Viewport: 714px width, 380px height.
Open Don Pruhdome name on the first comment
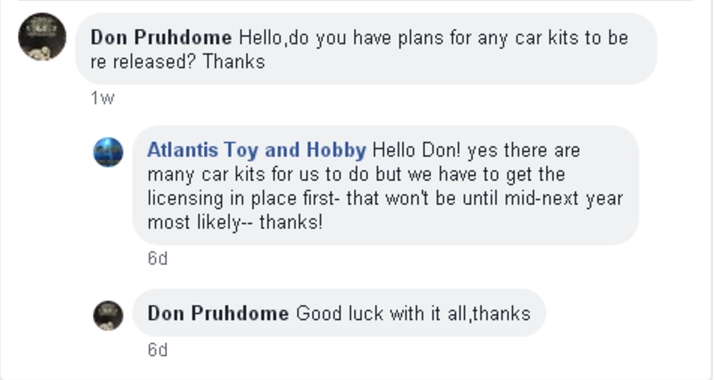(x=161, y=37)
